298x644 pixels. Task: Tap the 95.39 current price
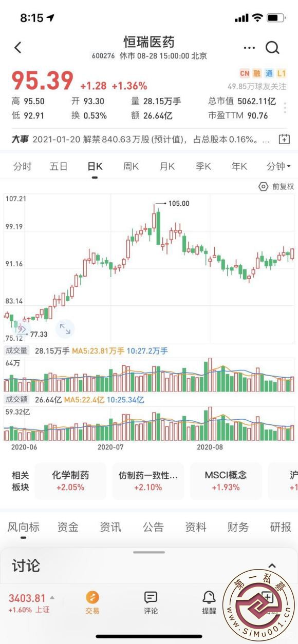pos(43,81)
